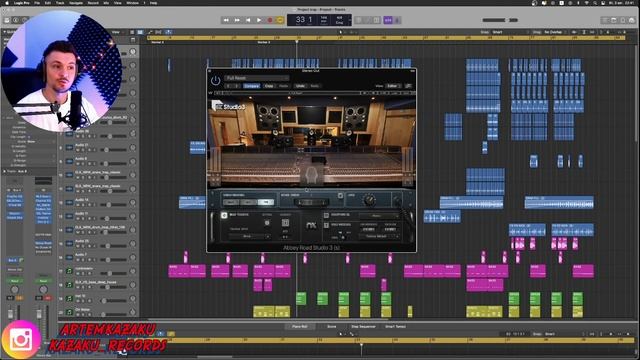Screen dimensions: 640x360
Task: Open the tracks area View dropdown
Action: click(x=116, y=32)
